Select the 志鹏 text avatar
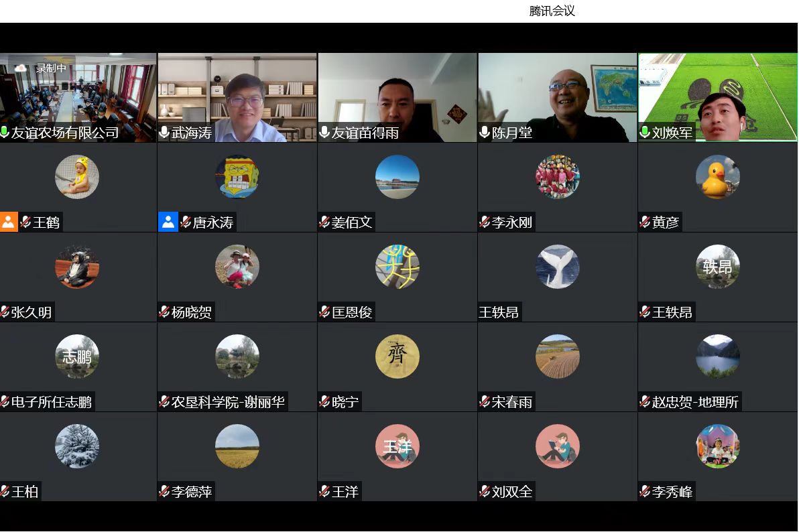Screen dimensions: 799x532 [76, 356]
